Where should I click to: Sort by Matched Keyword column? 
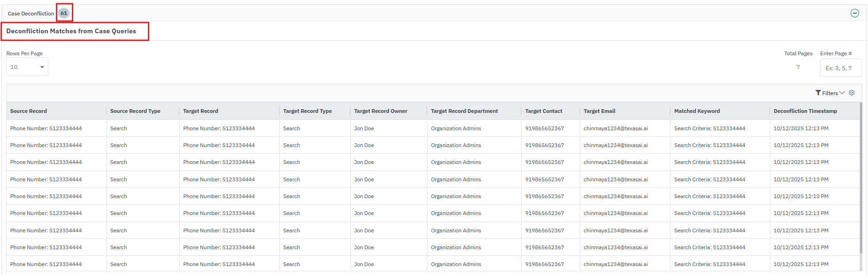coord(697,111)
